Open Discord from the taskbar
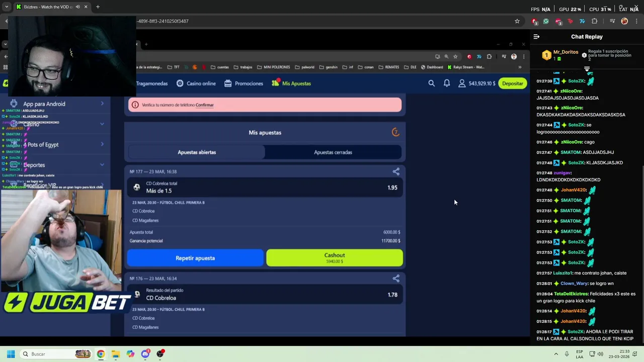The width and height of the screenshot is (644, 362). 145,354
